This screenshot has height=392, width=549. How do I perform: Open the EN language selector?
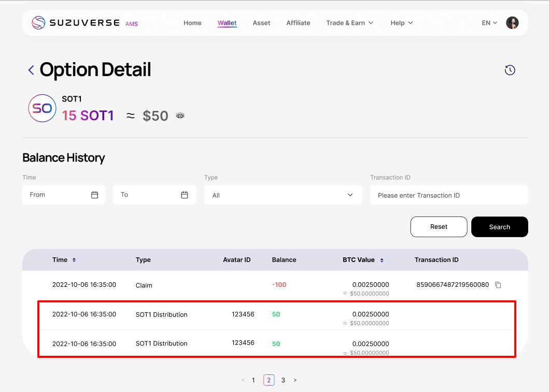tap(489, 23)
